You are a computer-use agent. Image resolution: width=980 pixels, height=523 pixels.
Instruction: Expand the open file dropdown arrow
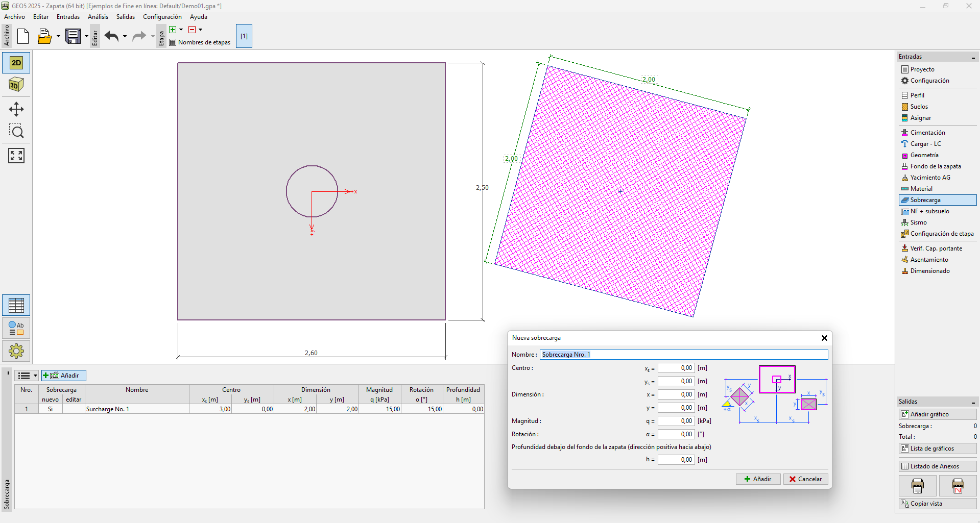pyautogui.click(x=58, y=36)
